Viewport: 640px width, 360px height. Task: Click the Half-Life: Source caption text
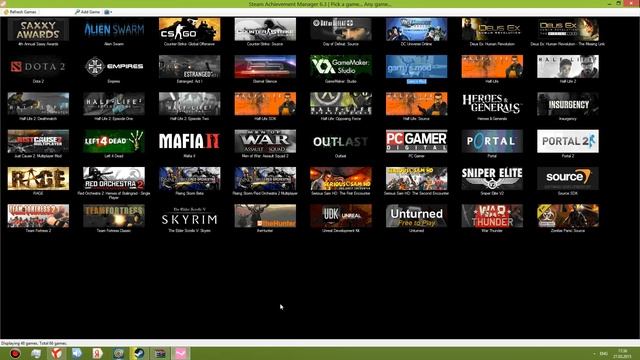tap(416, 119)
